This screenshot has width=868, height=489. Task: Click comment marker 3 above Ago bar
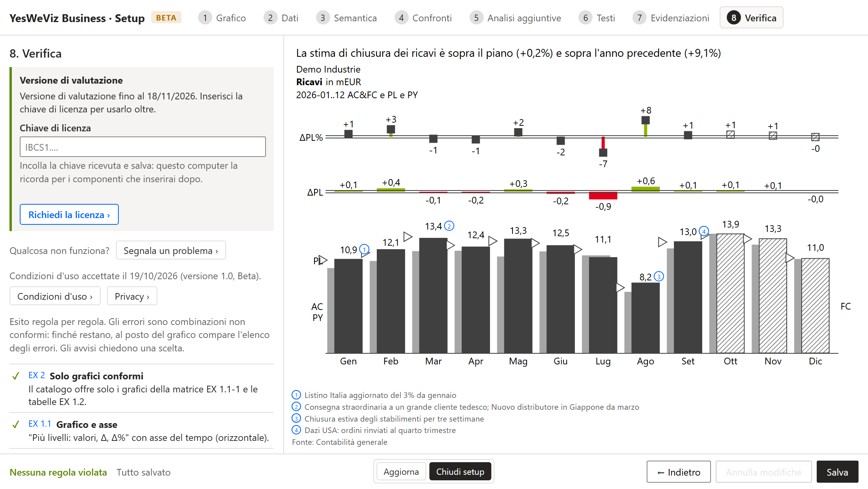[x=658, y=276]
